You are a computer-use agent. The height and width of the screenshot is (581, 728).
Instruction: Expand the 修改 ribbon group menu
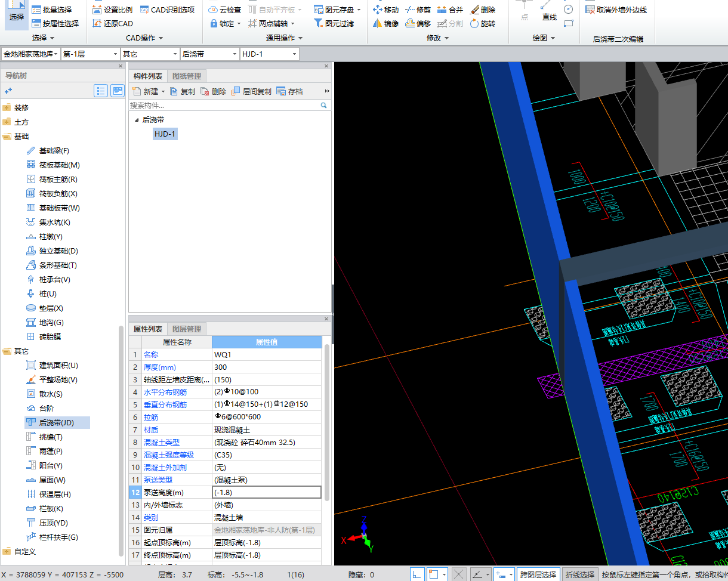[x=437, y=38]
